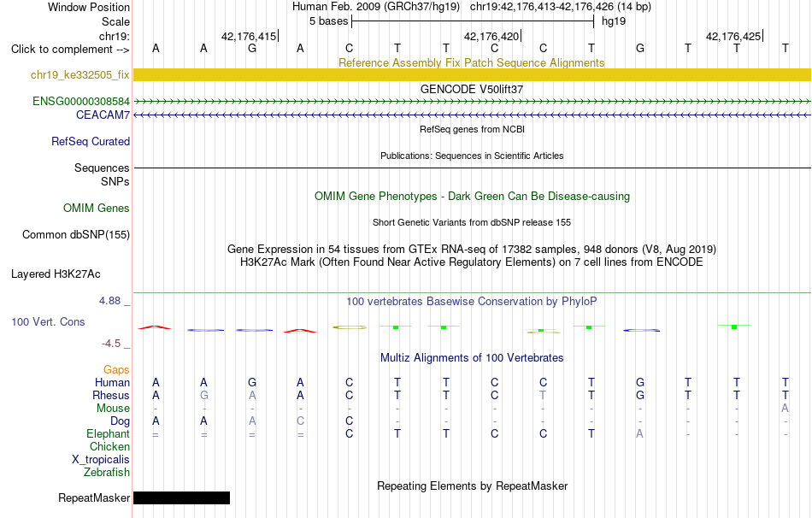The width and height of the screenshot is (812, 518).
Task: Click the RepeatMasker track label
Action: (x=94, y=497)
